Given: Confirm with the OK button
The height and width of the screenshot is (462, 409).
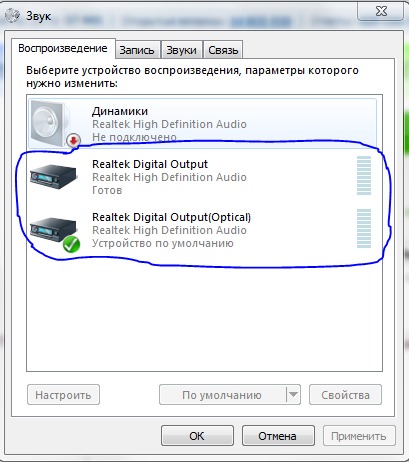Looking at the screenshot, I should tap(197, 436).
